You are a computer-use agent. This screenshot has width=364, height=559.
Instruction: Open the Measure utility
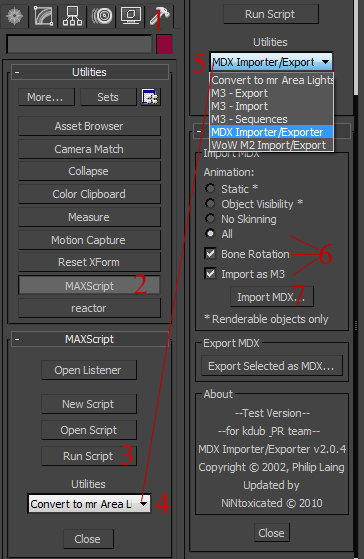(x=89, y=217)
